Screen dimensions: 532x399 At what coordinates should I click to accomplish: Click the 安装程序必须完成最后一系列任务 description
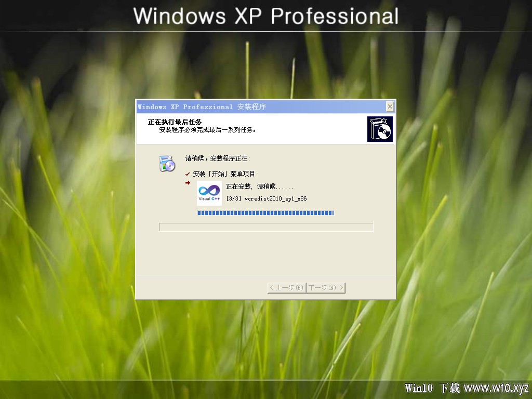[x=207, y=129]
